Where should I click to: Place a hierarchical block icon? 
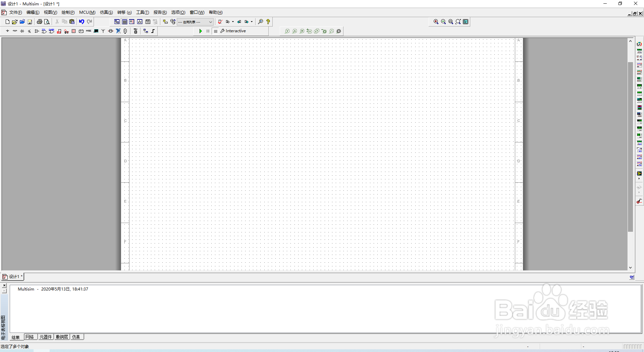click(x=146, y=31)
